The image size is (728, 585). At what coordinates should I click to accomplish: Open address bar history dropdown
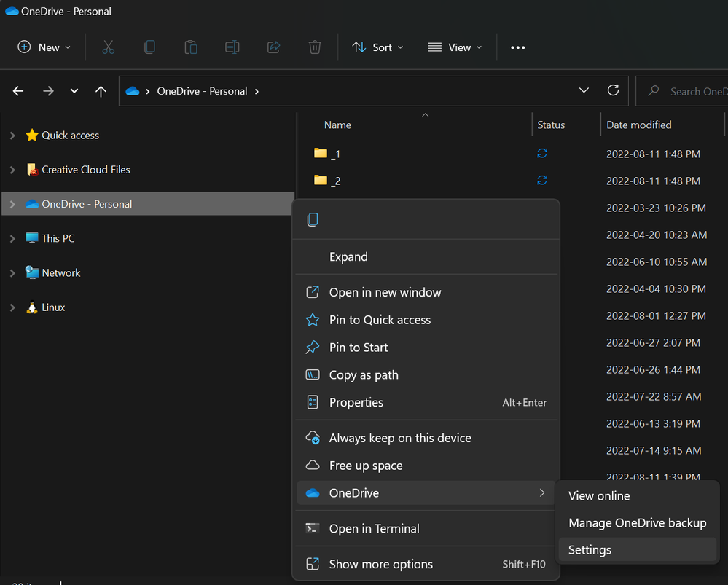point(584,91)
